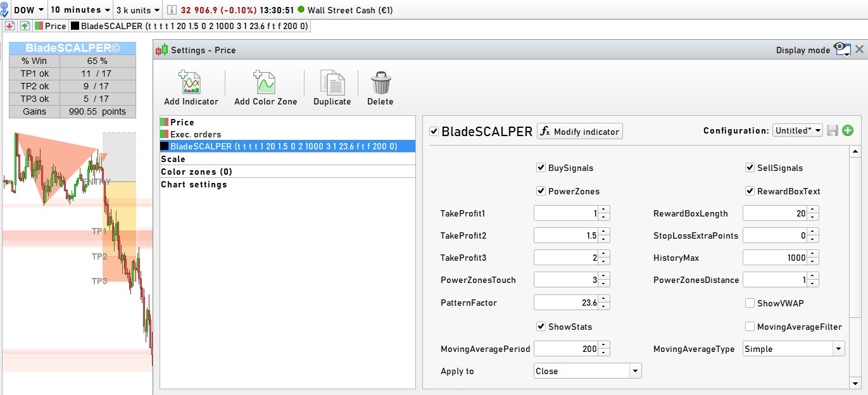Disable the PowerZones checkbox
This screenshot has height=395, width=868.
pyautogui.click(x=541, y=191)
